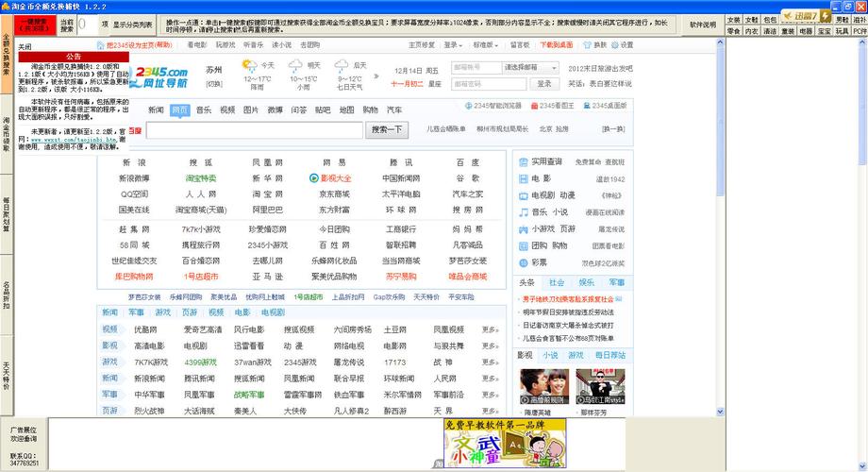This screenshot has height=472, width=868.
Task: Click the 邮箱帐号 input field
Action: pyautogui.click(x=476, y=68)
